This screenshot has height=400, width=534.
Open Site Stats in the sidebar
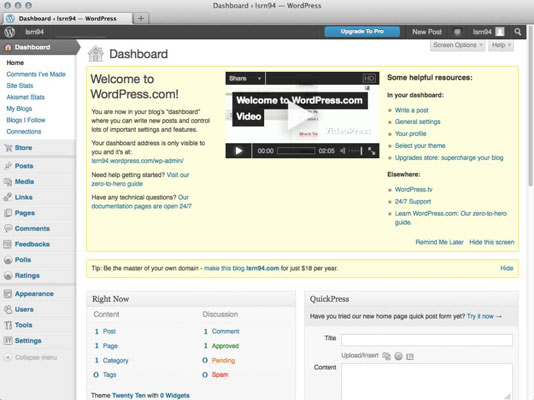[x=20, y=85]
